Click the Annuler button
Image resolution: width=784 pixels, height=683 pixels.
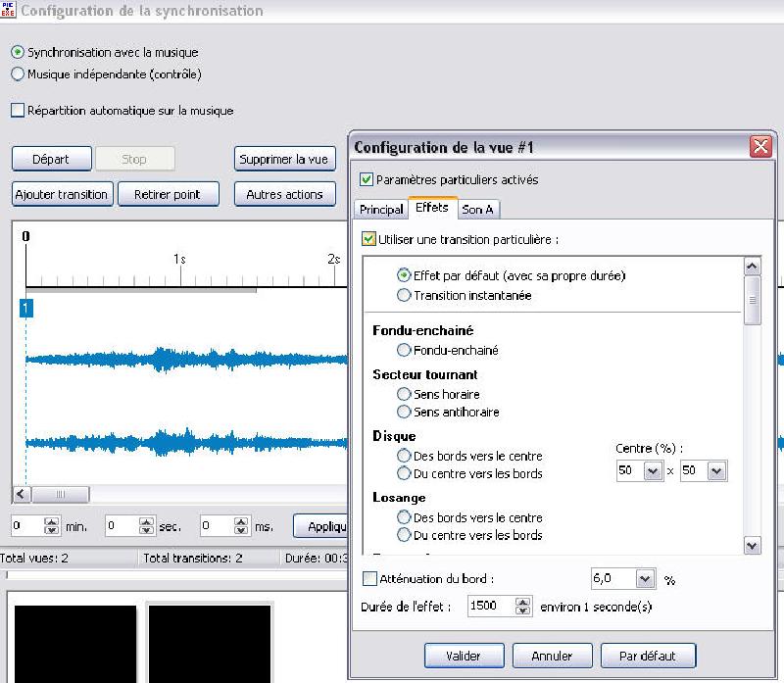[x=552, y=656]
